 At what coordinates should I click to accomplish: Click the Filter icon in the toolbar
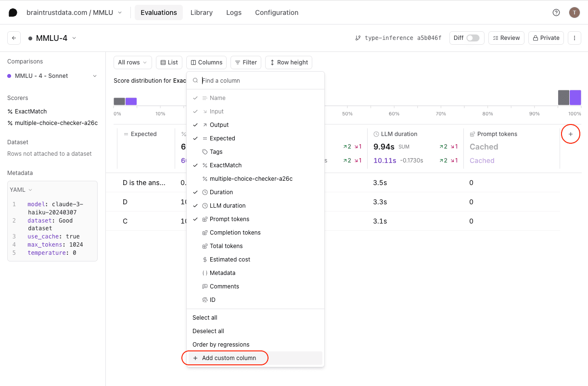(x=237, y=62)
